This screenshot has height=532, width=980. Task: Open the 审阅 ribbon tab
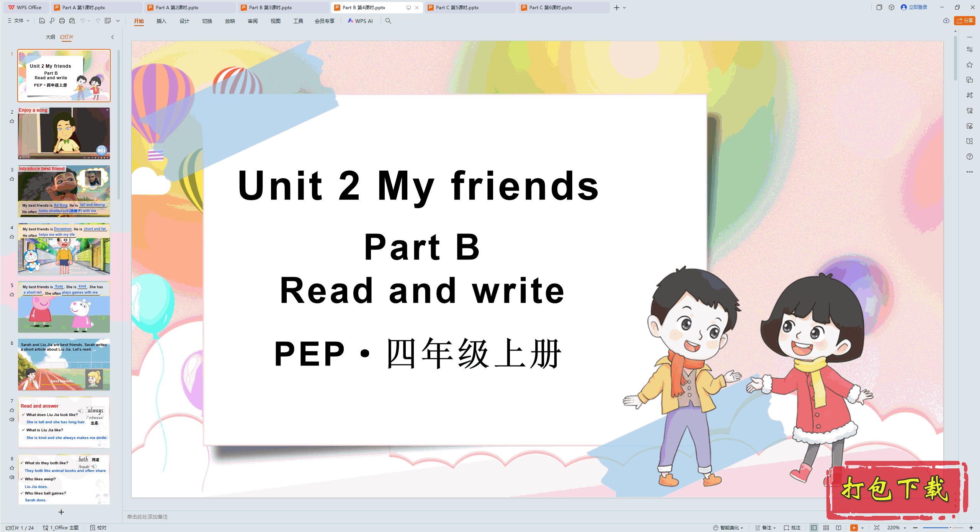point(253,21)
